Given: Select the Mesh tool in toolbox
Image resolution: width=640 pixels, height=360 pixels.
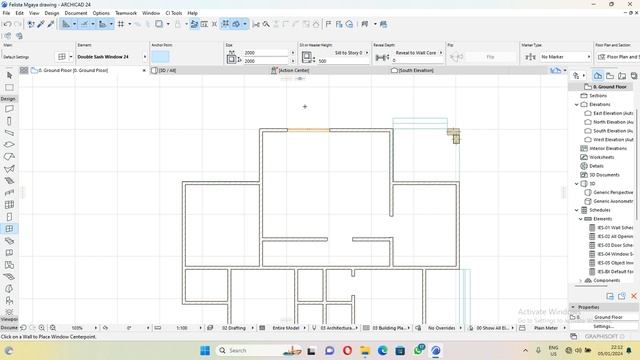Looking at the screenshot, I should tap(9, 277).
